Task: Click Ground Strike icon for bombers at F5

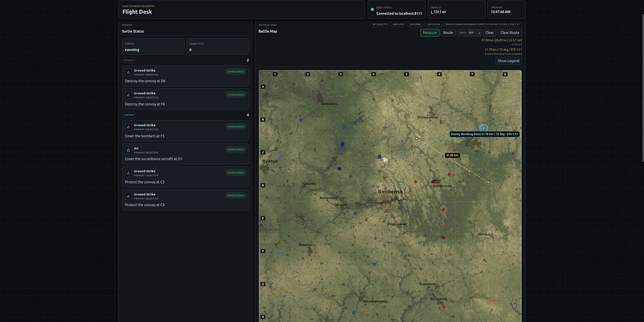Action: 128,127
